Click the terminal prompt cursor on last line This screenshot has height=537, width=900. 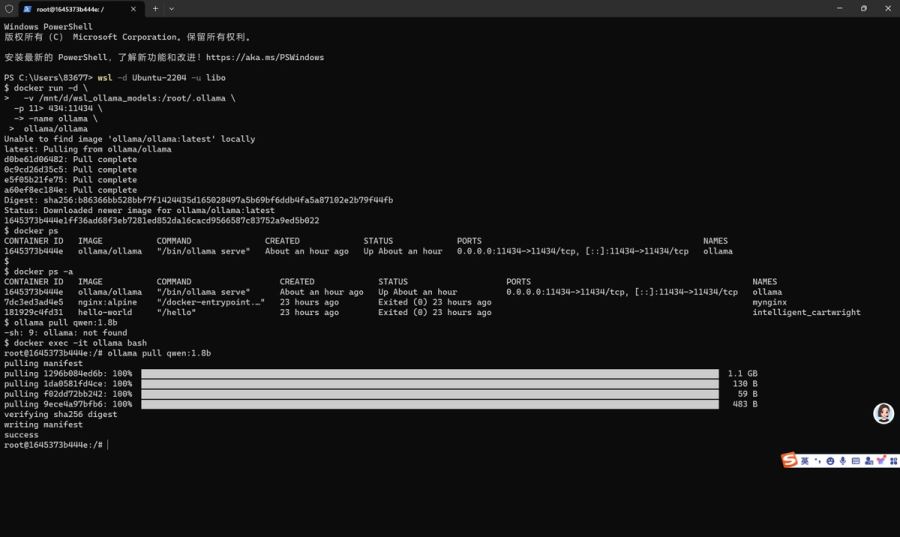107,445
